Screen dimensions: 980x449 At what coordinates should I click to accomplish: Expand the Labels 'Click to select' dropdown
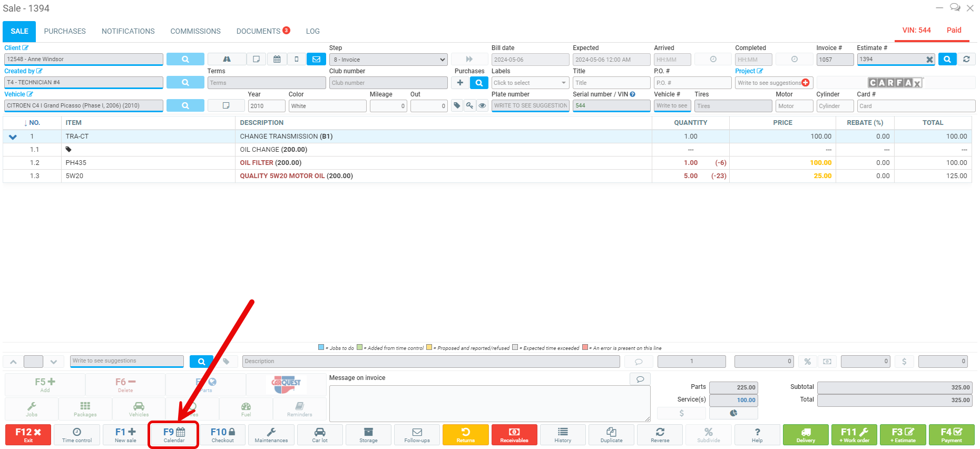[530, 83]
